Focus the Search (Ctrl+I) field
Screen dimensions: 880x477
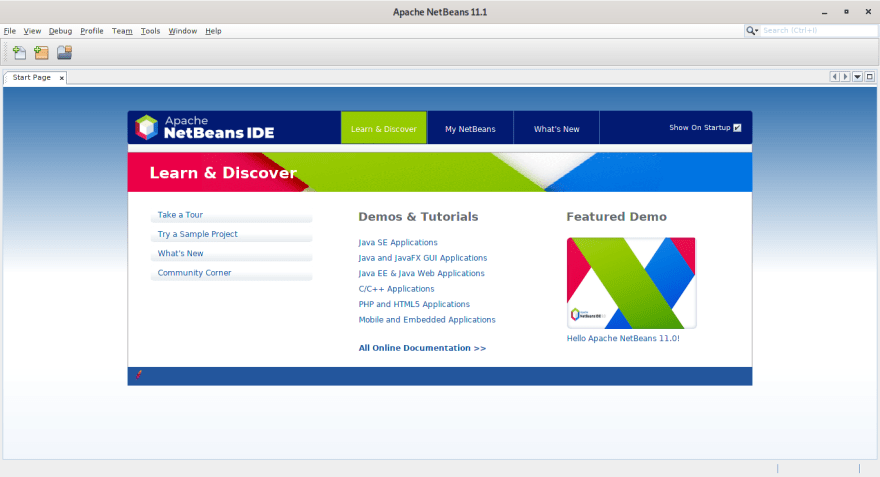pos(818,31)
